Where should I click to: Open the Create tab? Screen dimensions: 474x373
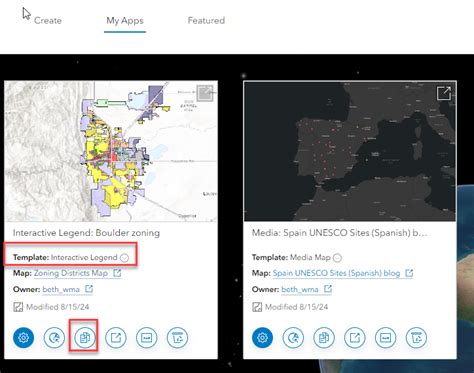[x=48, y=21]
